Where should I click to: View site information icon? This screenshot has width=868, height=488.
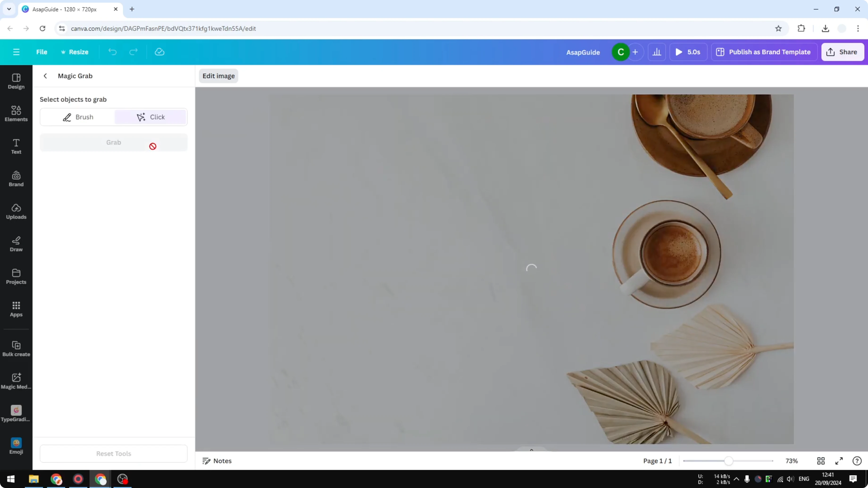click(x=62, y=28)
